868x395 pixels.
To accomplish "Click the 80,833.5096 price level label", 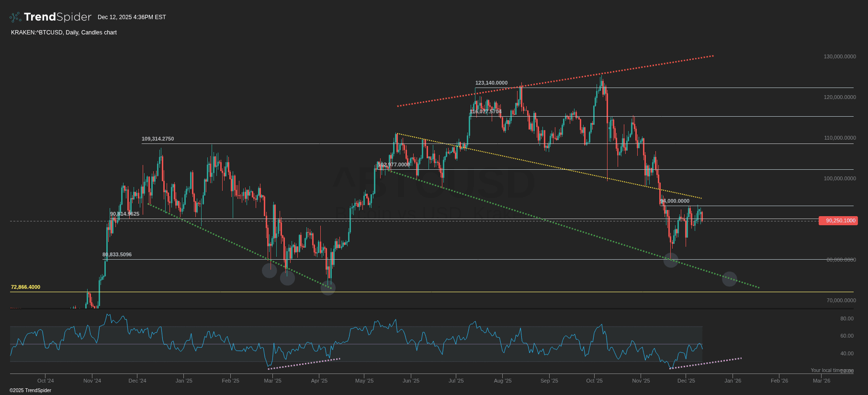I will (x=117, y=254).
